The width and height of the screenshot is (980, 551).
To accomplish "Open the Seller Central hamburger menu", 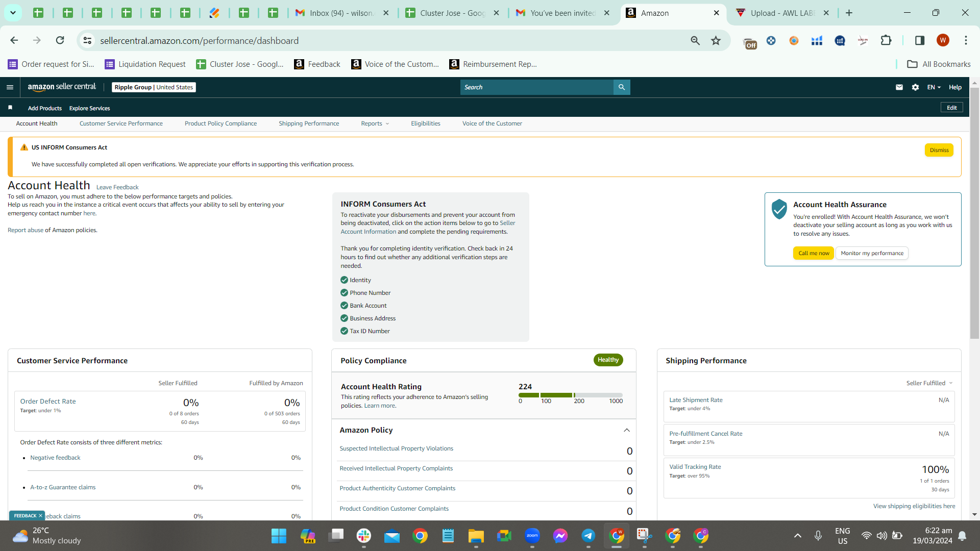I will (10, 87).
